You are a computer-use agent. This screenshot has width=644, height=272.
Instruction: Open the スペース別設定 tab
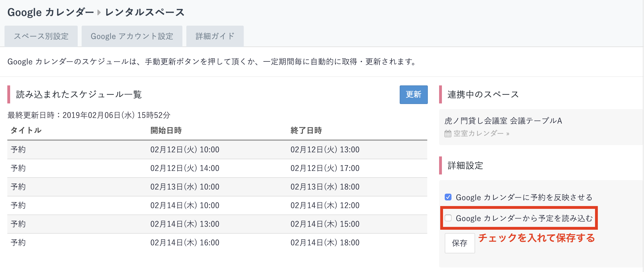tap(41, 36)
